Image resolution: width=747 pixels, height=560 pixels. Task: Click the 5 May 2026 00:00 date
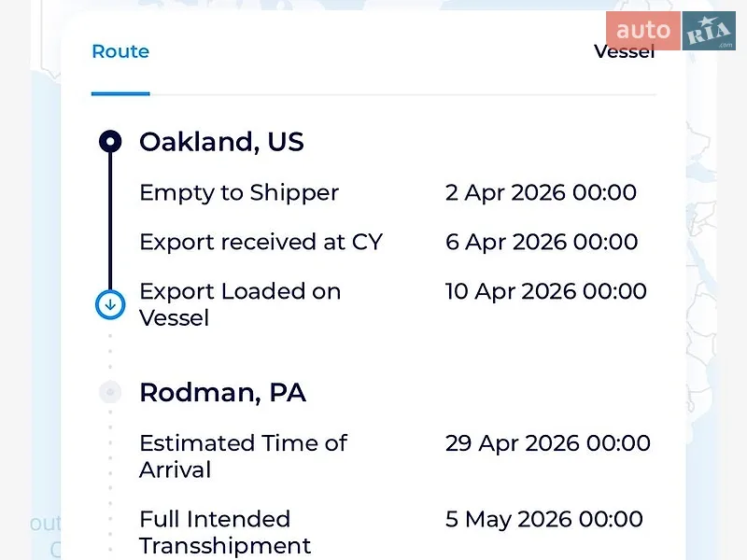(x=544, y=520)
